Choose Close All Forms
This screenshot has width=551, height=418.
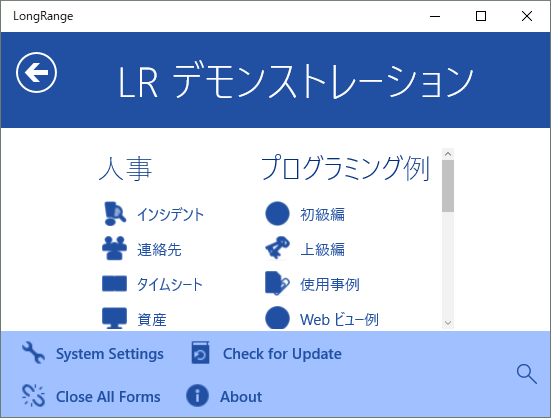108,397
